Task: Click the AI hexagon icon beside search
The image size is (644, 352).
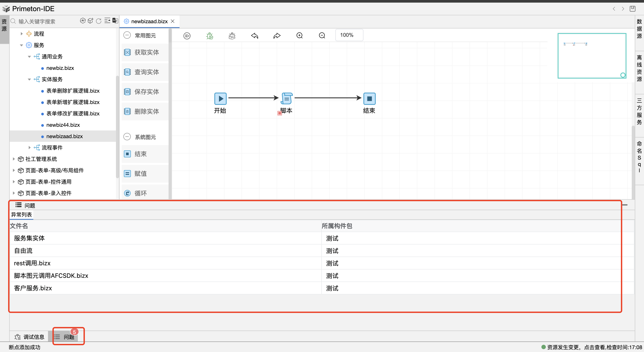Action: click(x=83, y=21)
